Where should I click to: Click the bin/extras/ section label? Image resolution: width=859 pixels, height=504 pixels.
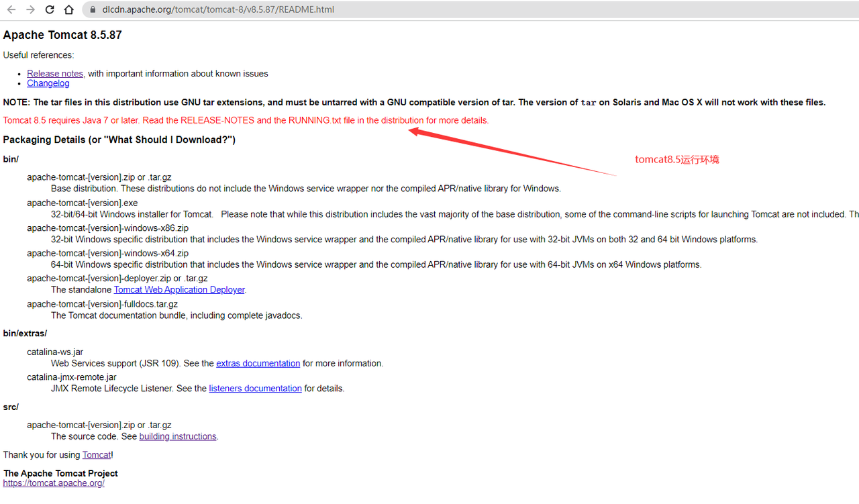[25, 334]
